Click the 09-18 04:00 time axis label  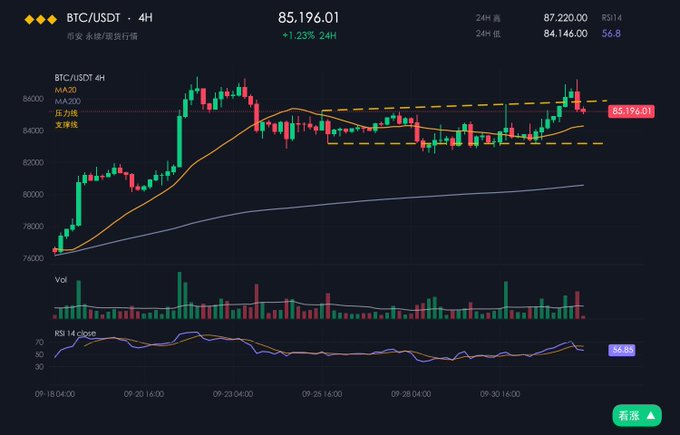(x=55, y=394)
